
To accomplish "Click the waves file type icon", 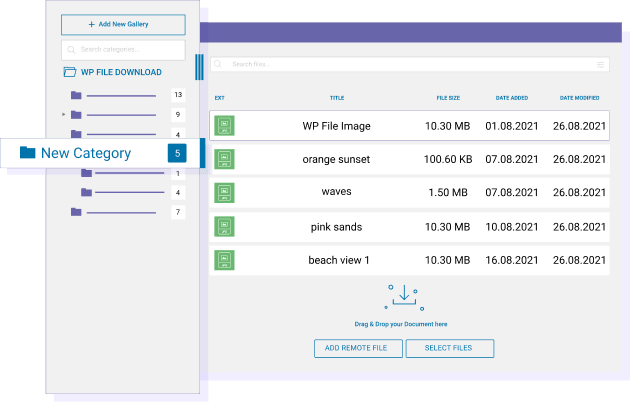I will tap(225, 192).
